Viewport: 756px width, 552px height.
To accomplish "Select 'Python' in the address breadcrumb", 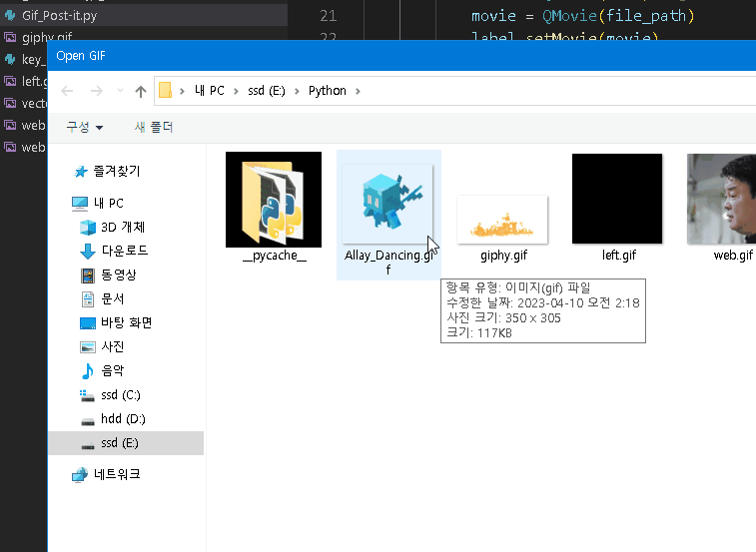I will click(328, 91).
